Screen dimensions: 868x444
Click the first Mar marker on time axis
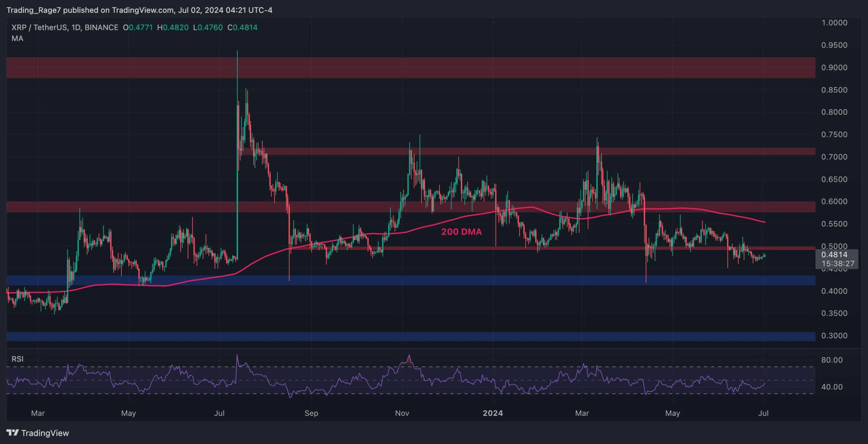pyautogui.click(x=38, y=413)
